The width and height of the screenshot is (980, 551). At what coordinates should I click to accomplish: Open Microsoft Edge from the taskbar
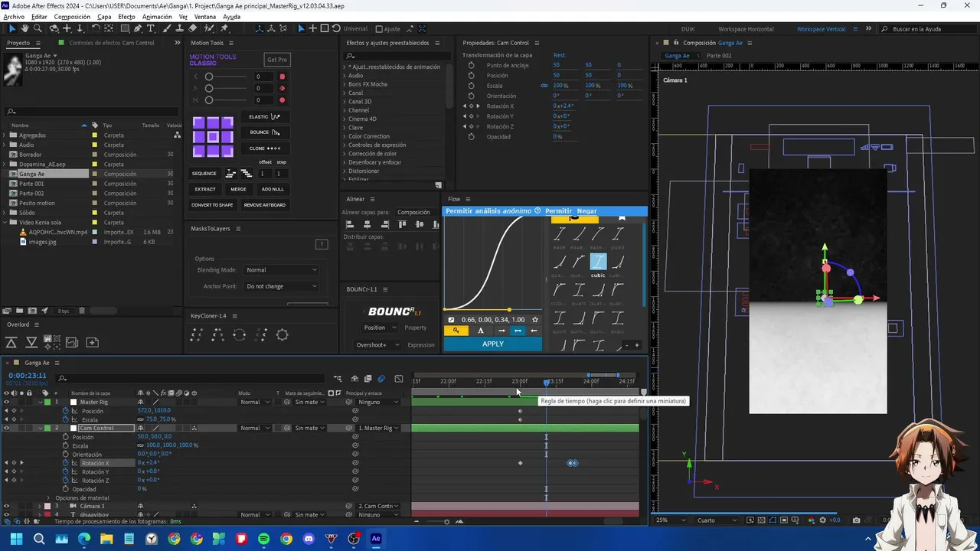(x=84, y=539)
